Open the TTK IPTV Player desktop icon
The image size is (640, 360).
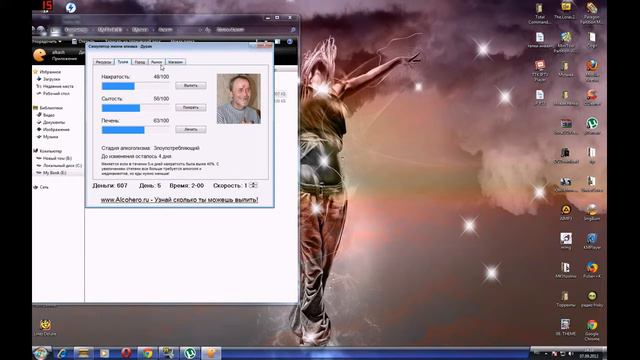click(540, 71)
